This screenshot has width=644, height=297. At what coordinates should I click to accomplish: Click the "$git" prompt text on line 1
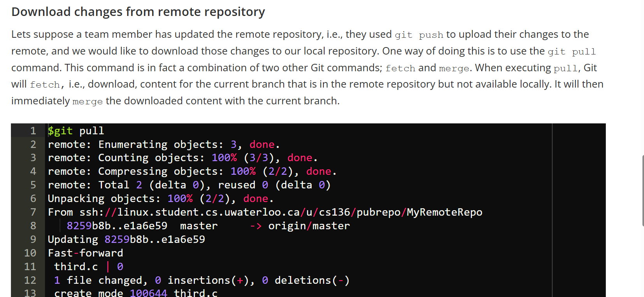click(x=60, y=131)
